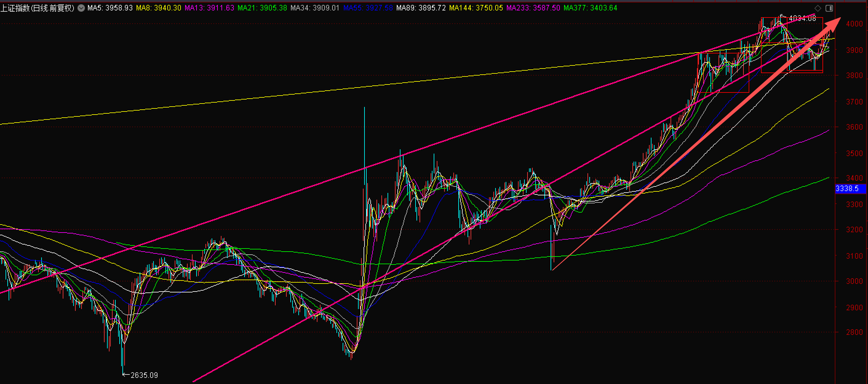The image size is (868, 384).
Task: Select the green MA377 indicator label
Action: 590,8
